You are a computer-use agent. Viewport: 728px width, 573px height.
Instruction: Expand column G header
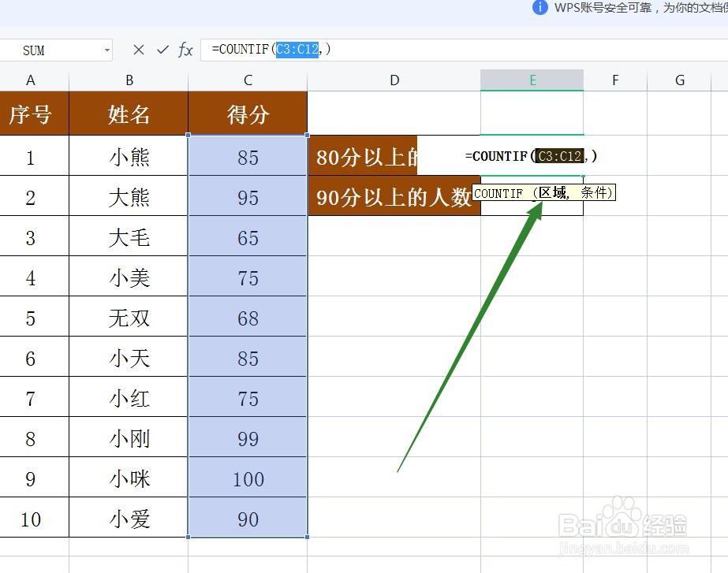679,79
